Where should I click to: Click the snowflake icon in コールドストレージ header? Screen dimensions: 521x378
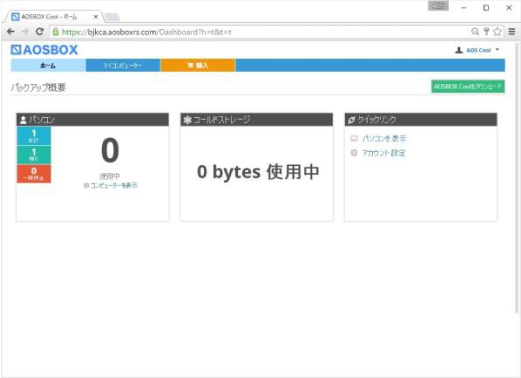188,120
